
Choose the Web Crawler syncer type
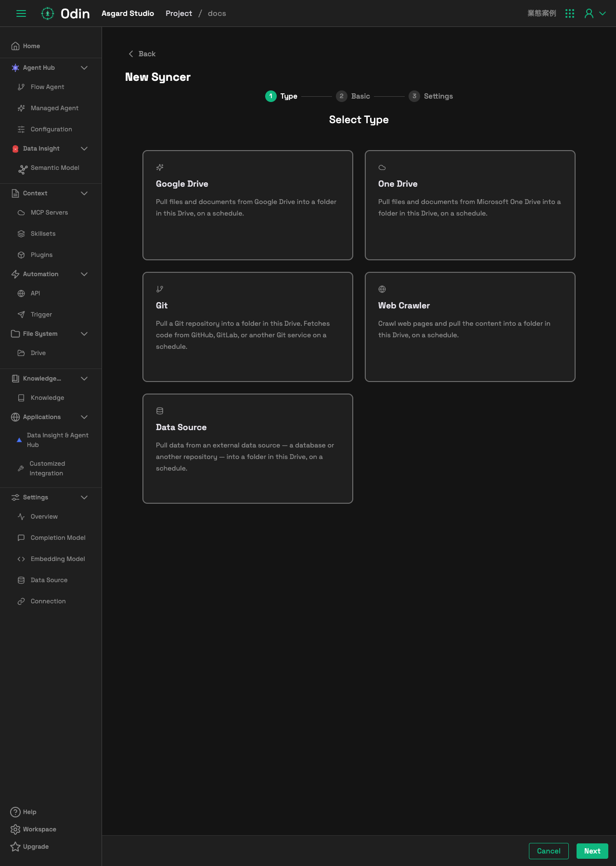[470, 327]
